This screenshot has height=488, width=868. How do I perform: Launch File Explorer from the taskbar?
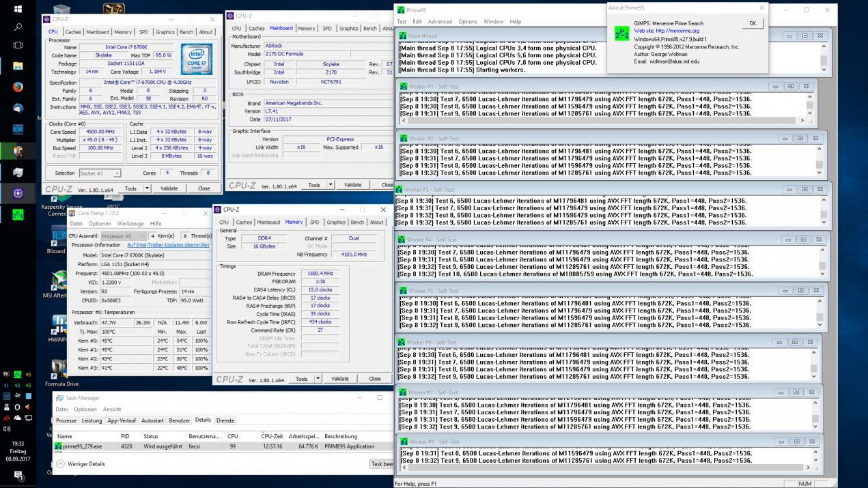(x=18, y=66)
